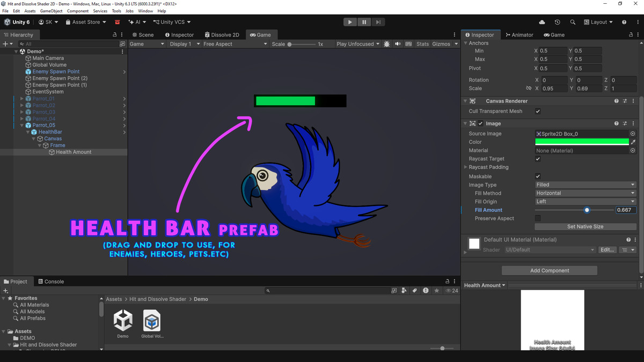Toggle the Maskable checkbox

(538, 176)
